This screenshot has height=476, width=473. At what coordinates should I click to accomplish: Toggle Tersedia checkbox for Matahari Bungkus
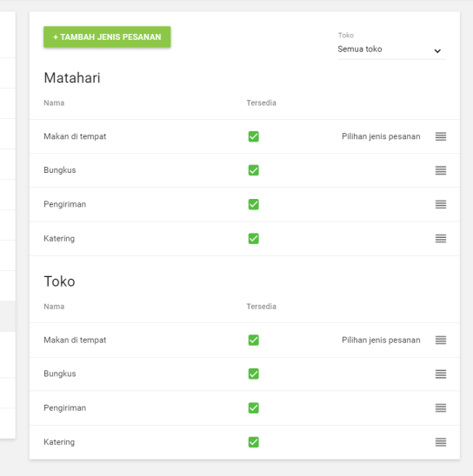[x=254, y=170]
